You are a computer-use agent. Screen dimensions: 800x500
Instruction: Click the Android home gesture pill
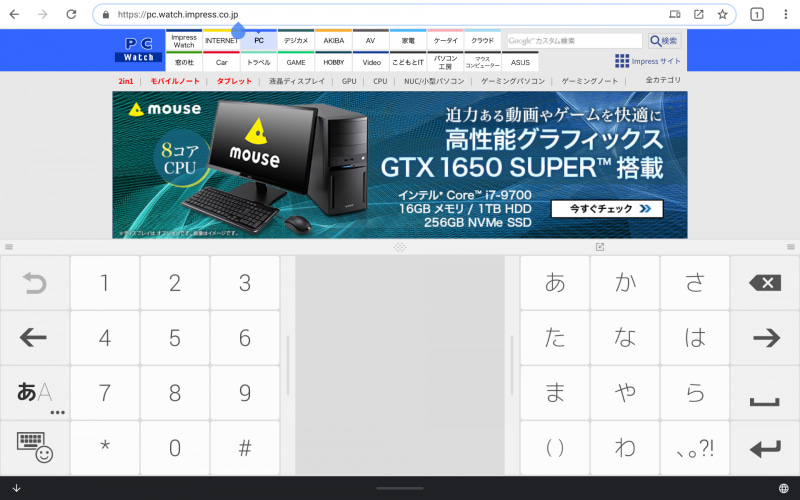pyautogui.click(x=399, y=488)
